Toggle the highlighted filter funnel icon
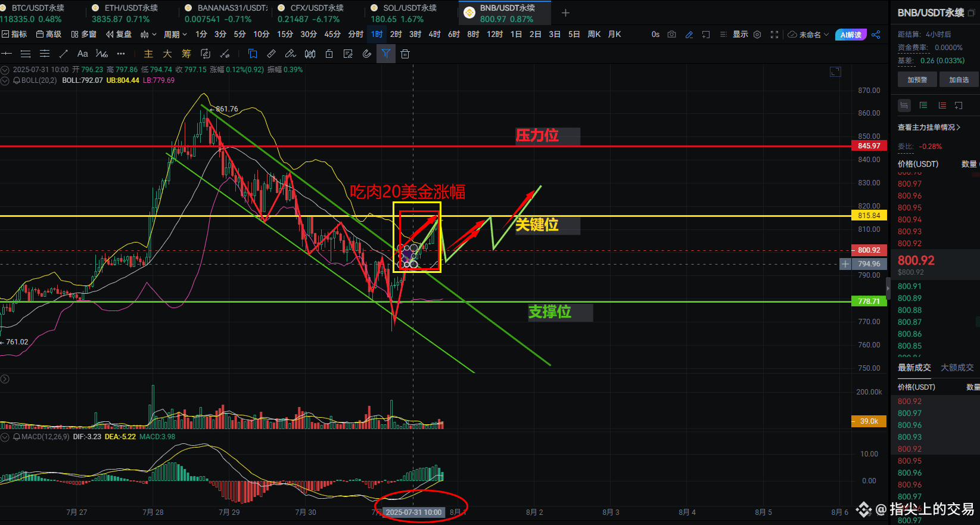 click(x=386, y=54)
